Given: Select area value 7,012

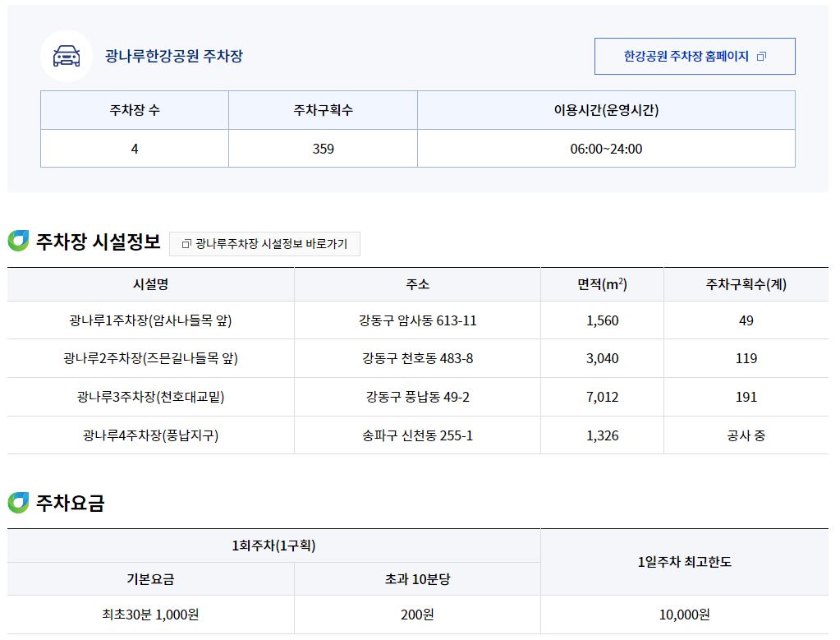Looking at the screenshot, I should point(602,397).
